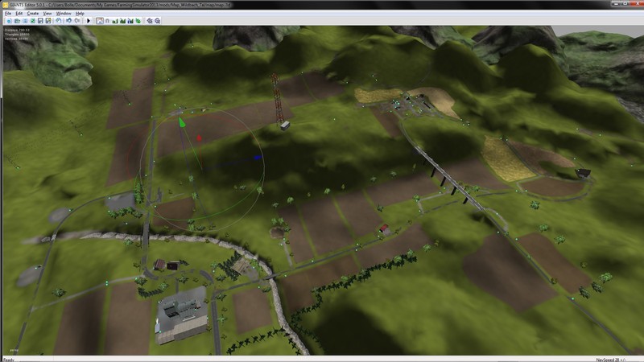Open the Help menu

tap(80, 14)
